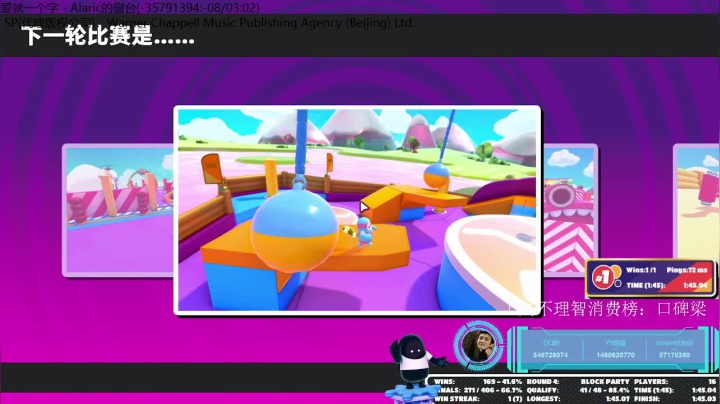Click the pink bean character in the preview
This screenshot has height=404, width=720.
point(366,231)
